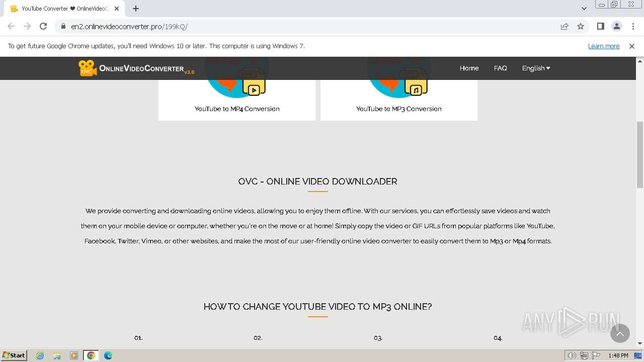Click the scroll-to-top arrow button
Viewport: 644px width, 362px height.
[620, 333]
